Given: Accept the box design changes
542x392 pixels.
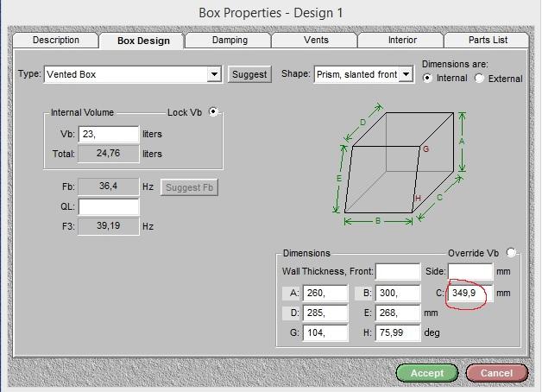Looking at the screenshot, I should tap(426, 373).
